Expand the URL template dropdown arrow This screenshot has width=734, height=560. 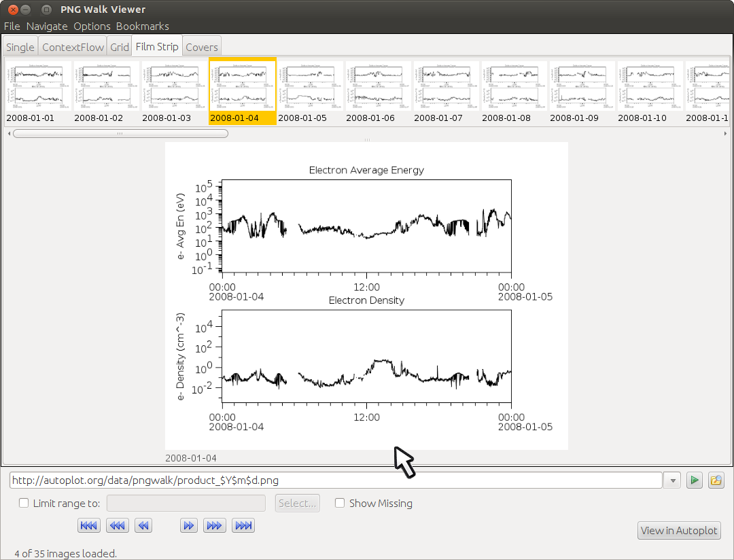click(x=672, y=480)
